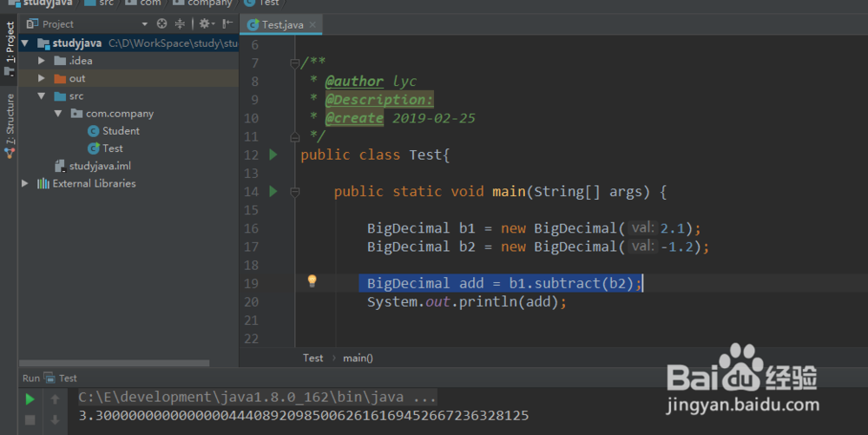This screenshot has height=435, width=868.
Task: Click line number 19 in the gutter
Action: [x=251, y=284]
